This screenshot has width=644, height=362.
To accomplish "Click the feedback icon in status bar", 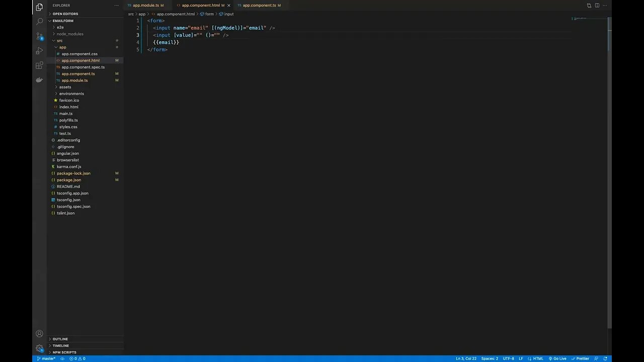I will point(597,358).
